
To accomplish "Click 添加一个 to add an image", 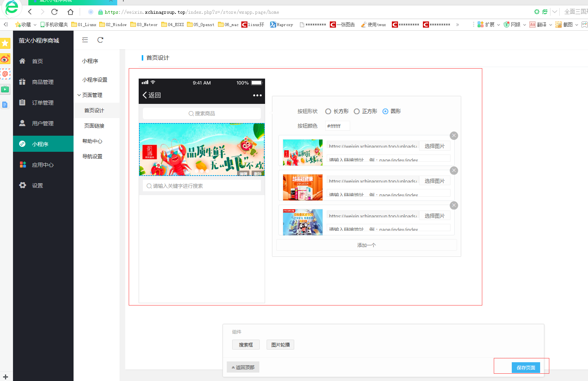I will pos(366,245).
